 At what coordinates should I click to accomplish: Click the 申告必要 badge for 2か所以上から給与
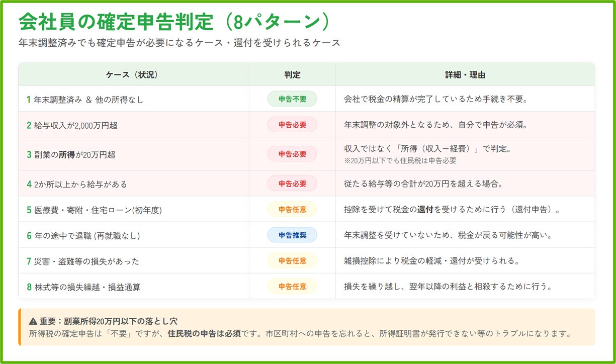click(292, 184)
